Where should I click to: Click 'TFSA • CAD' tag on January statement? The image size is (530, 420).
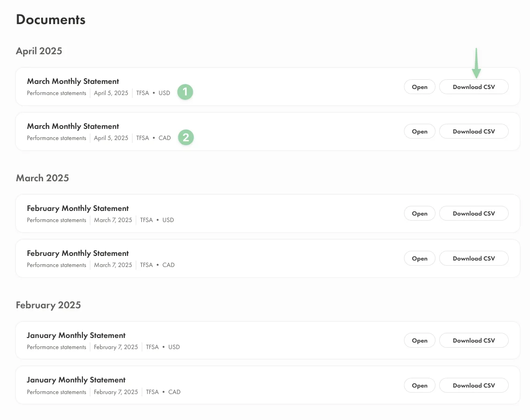[163, 392]
